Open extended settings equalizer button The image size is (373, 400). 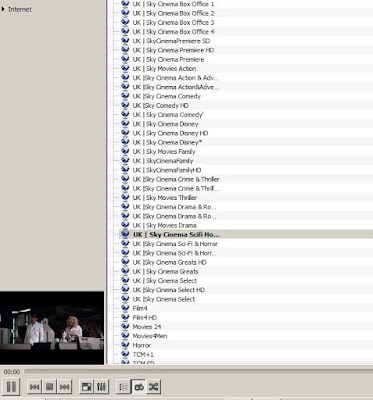coord(101,387)
